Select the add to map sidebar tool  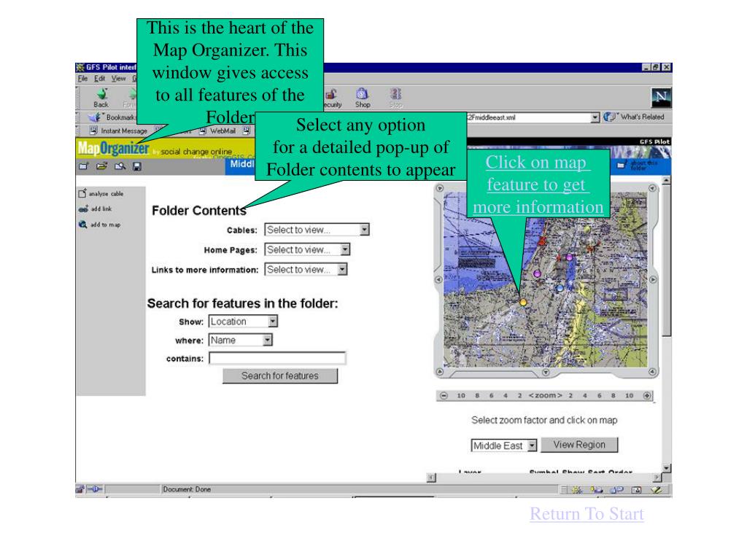pos(99,225)
